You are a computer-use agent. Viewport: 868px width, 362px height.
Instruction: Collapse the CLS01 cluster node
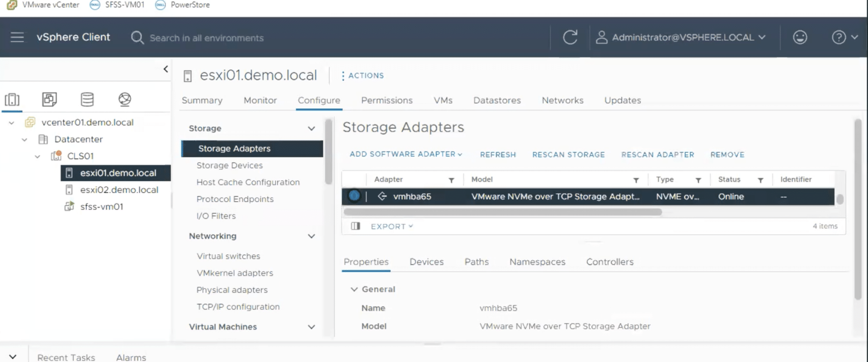[x=38, y=156]
